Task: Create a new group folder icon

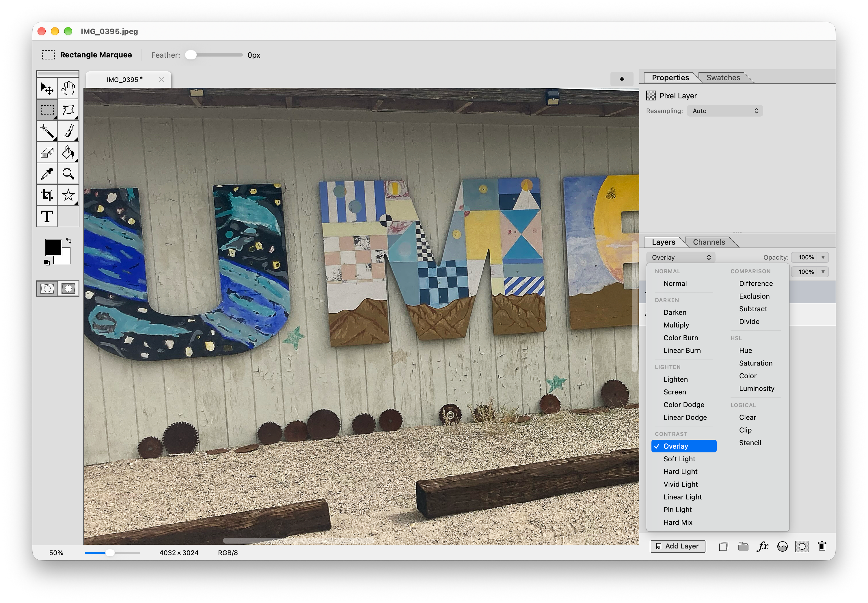Action: 743,546
